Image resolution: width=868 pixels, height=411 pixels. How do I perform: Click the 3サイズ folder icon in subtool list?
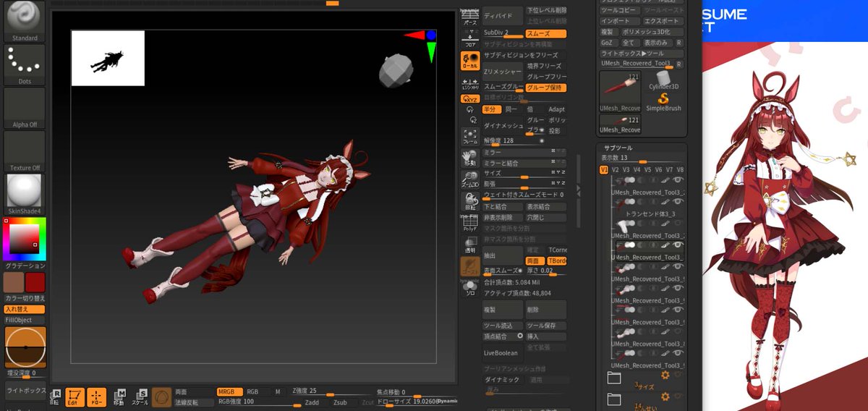point(614,378)
